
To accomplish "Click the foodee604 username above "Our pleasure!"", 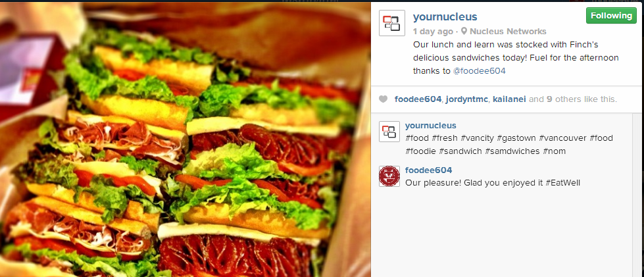I will coord(429,170).
